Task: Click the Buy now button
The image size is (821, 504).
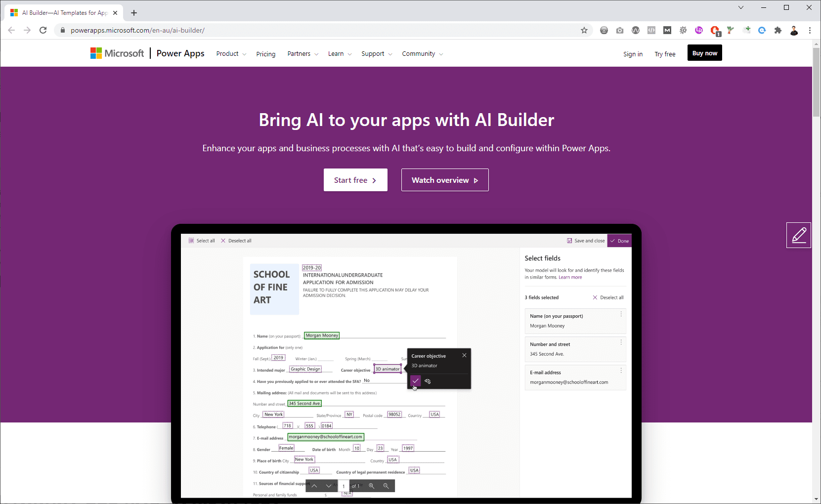Action: click(704, 53)
